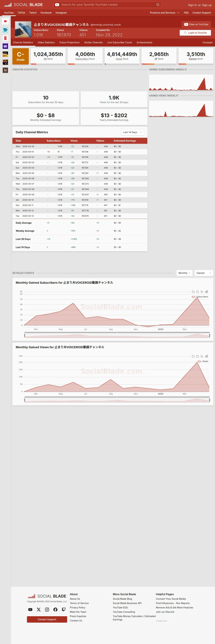This screenshot has width=215, height=644.
Task: Click the YouTube icon in left sidebar
Action: tap(5, 21)
